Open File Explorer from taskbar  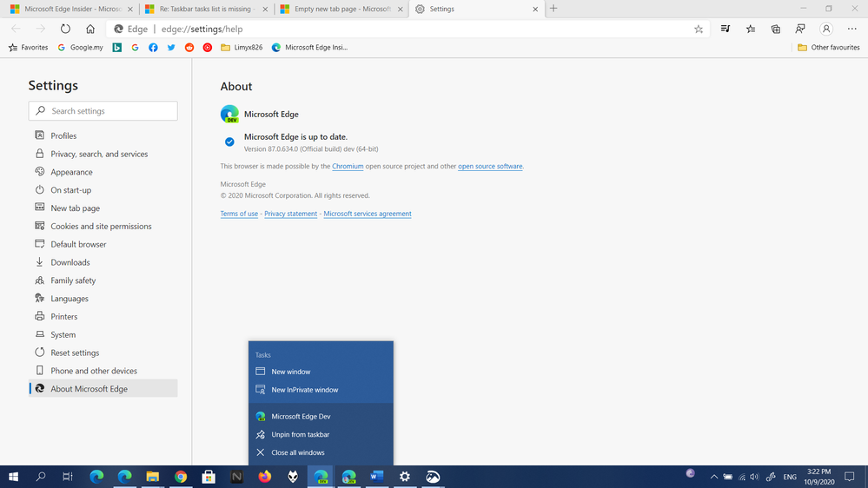[152, 477]
